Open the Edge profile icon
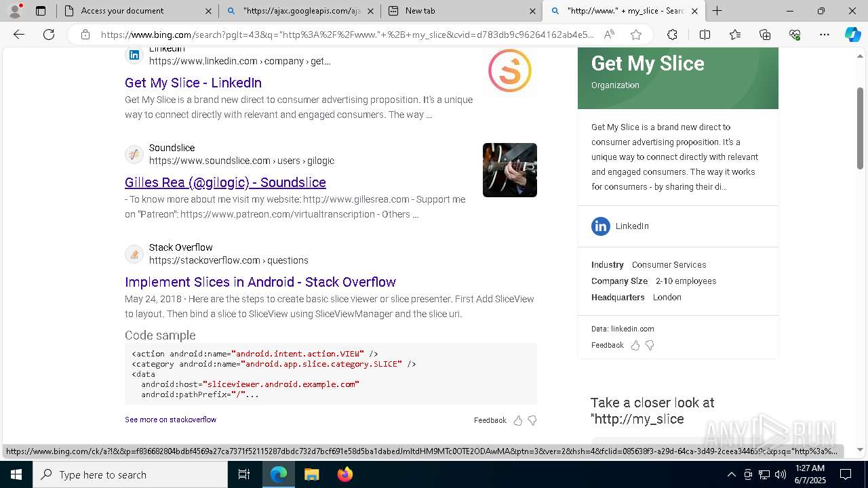 tap(15, 11)
